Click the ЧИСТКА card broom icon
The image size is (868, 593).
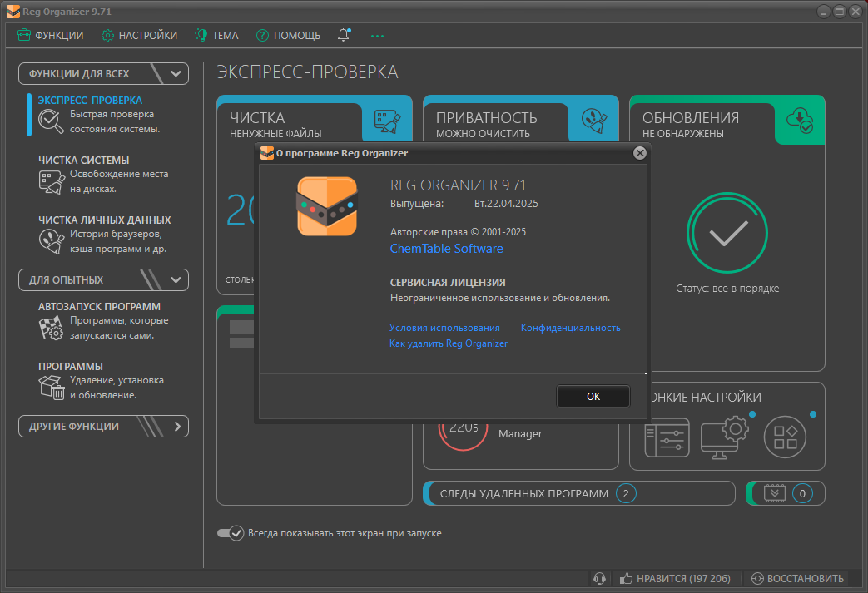pyautogui.click(x=388, y=121)
